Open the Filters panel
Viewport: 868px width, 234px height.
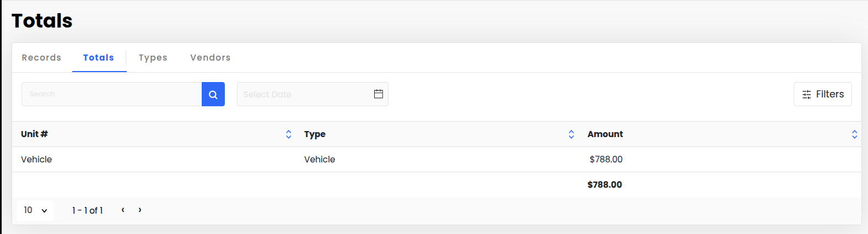pos(822,94)
